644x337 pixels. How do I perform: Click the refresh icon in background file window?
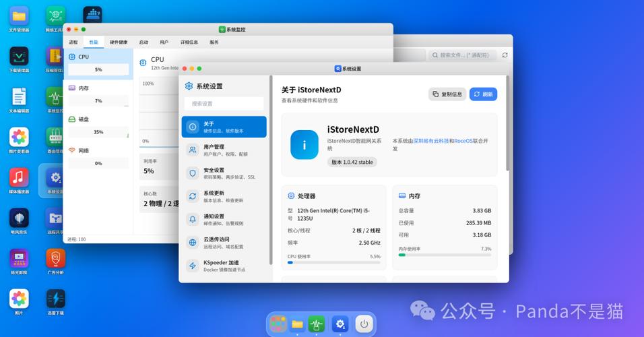[505, 55]
